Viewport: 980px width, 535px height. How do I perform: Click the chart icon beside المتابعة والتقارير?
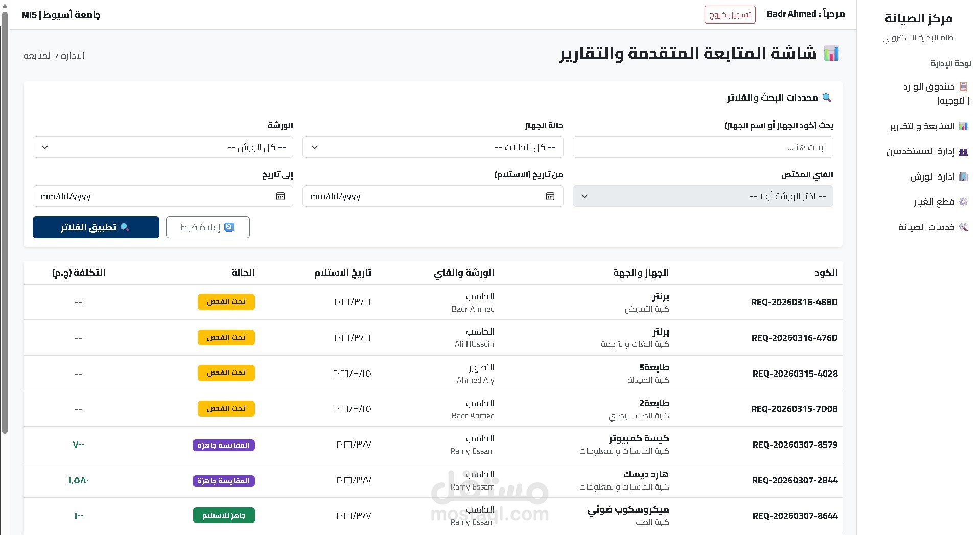pos(963,126)
